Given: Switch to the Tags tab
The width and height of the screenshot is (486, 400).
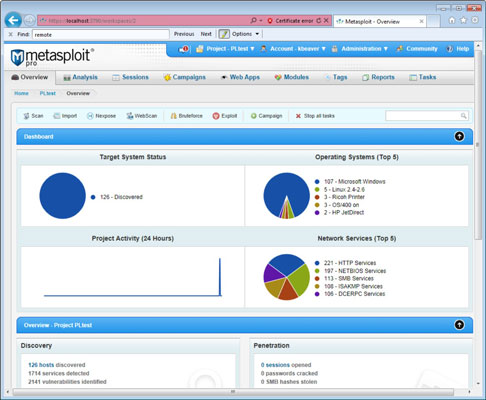Looking at the screenshot, I should pos(336,77).
